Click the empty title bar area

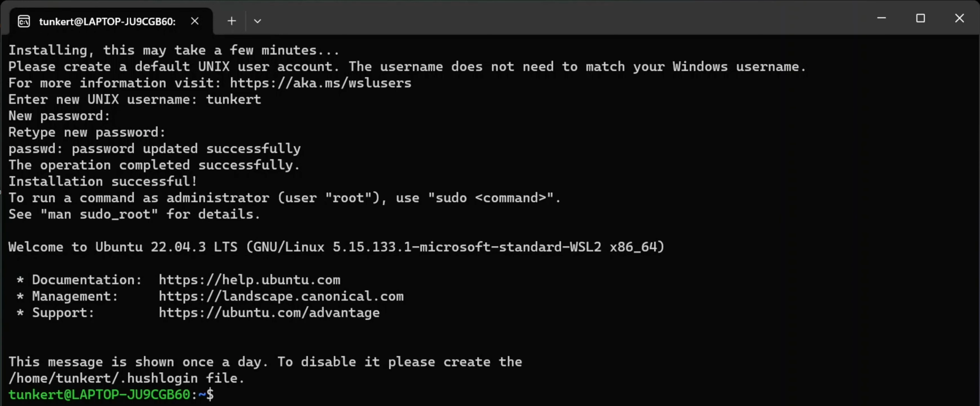[533, 18]
